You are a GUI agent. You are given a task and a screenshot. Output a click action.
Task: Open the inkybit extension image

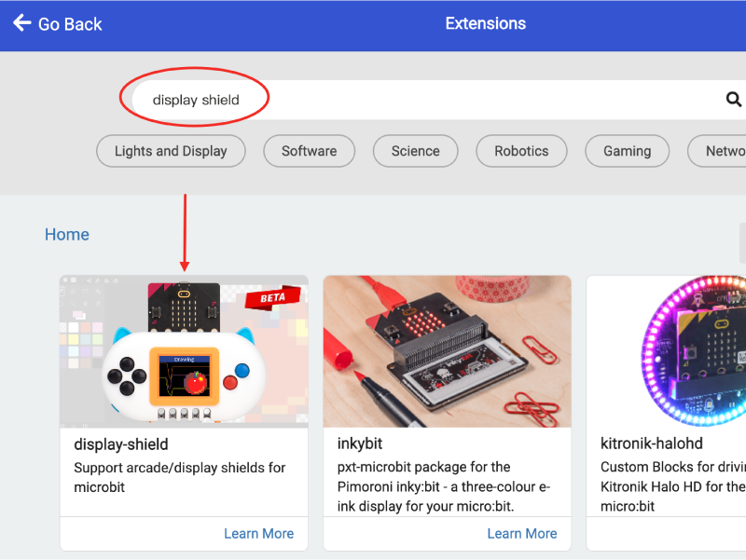tap(448, 351)
